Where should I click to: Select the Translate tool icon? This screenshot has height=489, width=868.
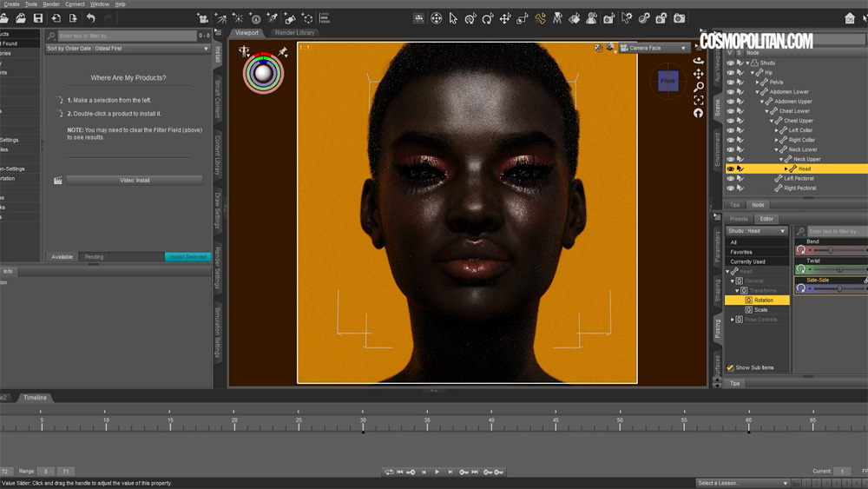pyautogui.click(x=505, y=18)
